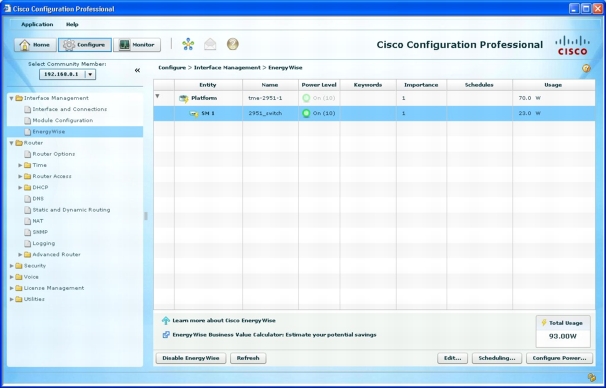Viewport: 608px width, 389px height.
Task: Click the Platform power level indicator
Action: [306, 98]
